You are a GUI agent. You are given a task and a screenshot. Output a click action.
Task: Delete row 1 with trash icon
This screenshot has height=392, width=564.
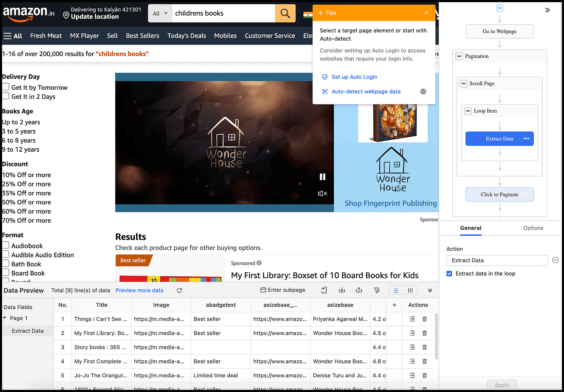[425, 319]
